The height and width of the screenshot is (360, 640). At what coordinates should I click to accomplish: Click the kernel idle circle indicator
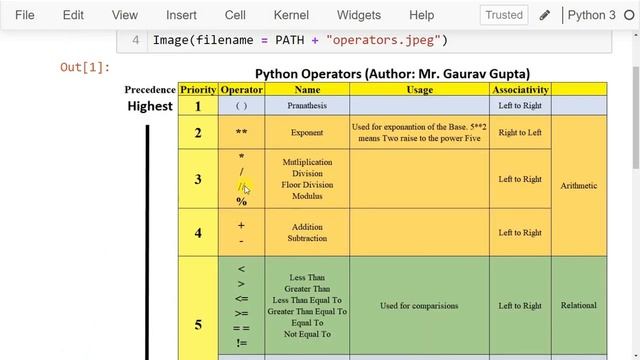[629, 16]
